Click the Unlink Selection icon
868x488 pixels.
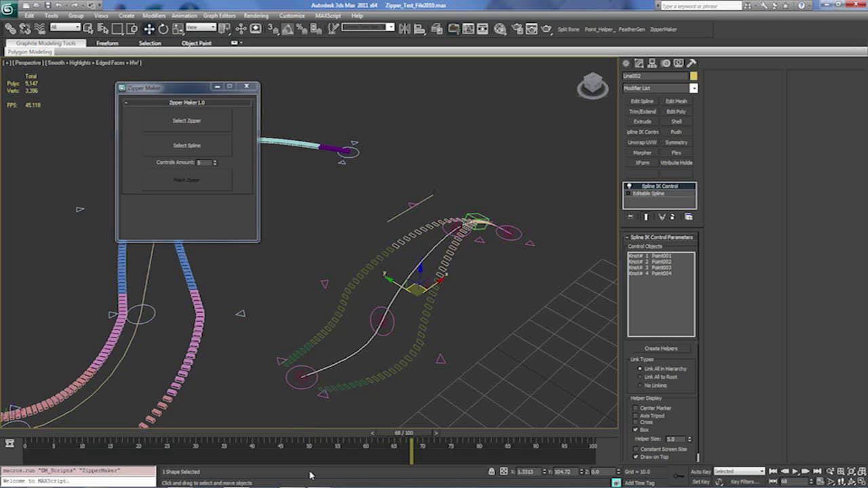(25, 28)
